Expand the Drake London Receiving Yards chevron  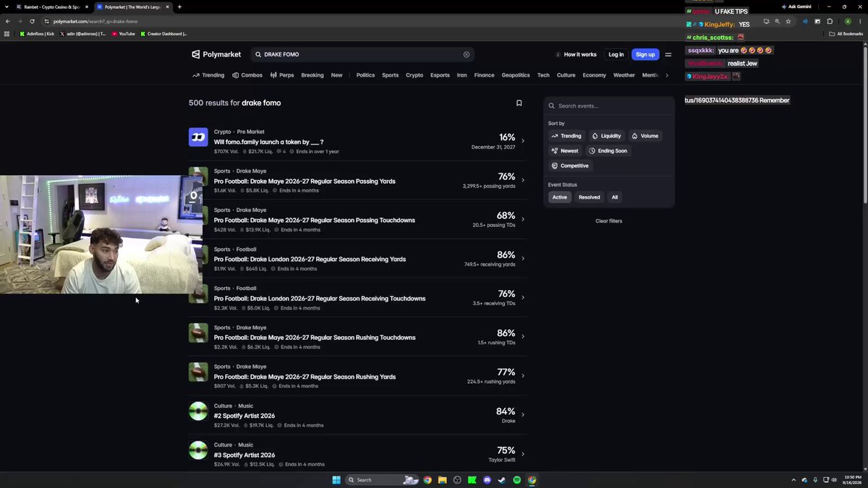tap(523, 258)
